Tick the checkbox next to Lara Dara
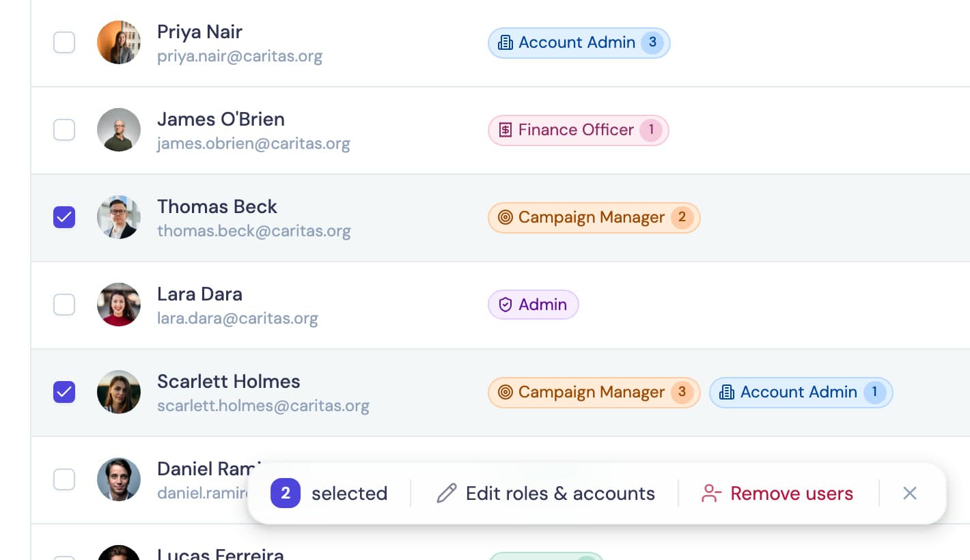This screenshot has width=970, height=560. 64,305
